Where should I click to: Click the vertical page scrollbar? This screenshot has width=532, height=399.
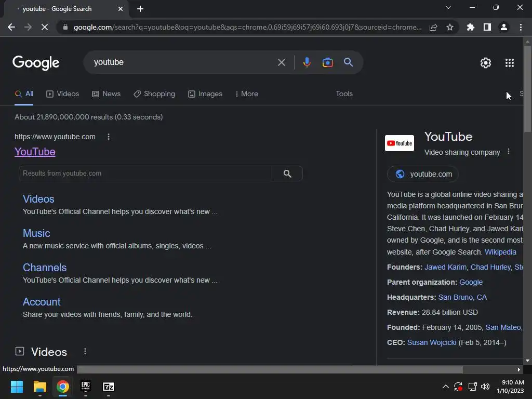click(x=527, y=89)
